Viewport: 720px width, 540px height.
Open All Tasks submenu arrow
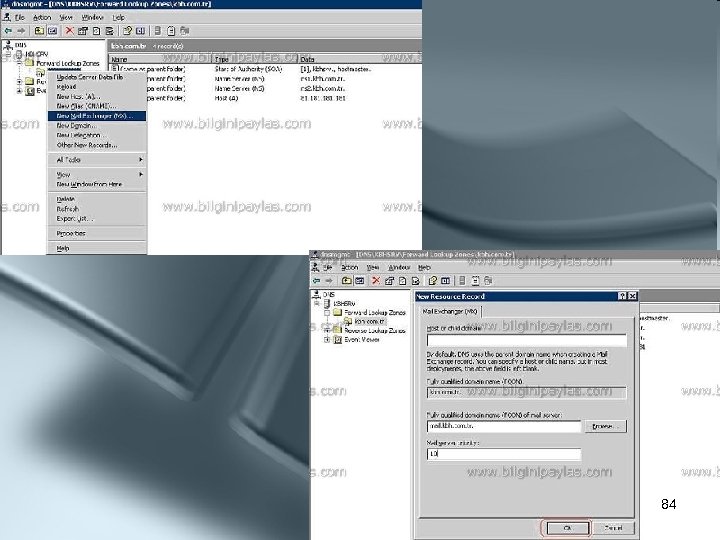pyautogui.click(x=141, y=160)
